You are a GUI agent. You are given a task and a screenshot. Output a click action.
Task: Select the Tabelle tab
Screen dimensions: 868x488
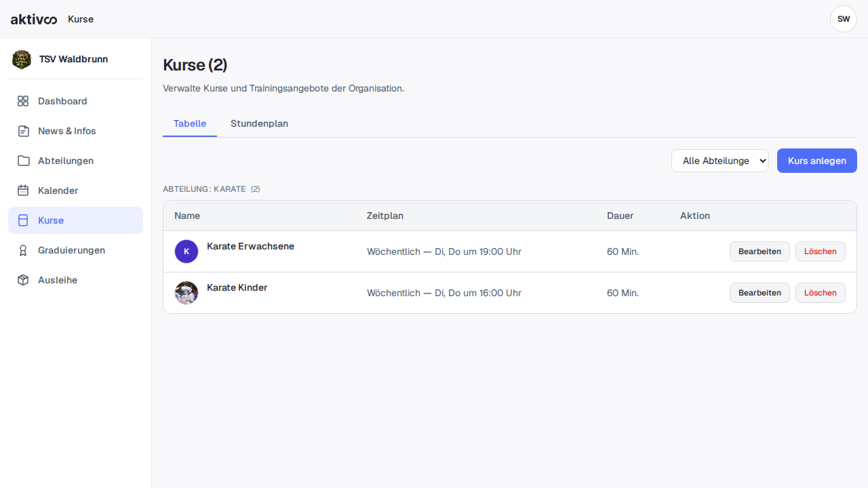click(x=190, y=123)
